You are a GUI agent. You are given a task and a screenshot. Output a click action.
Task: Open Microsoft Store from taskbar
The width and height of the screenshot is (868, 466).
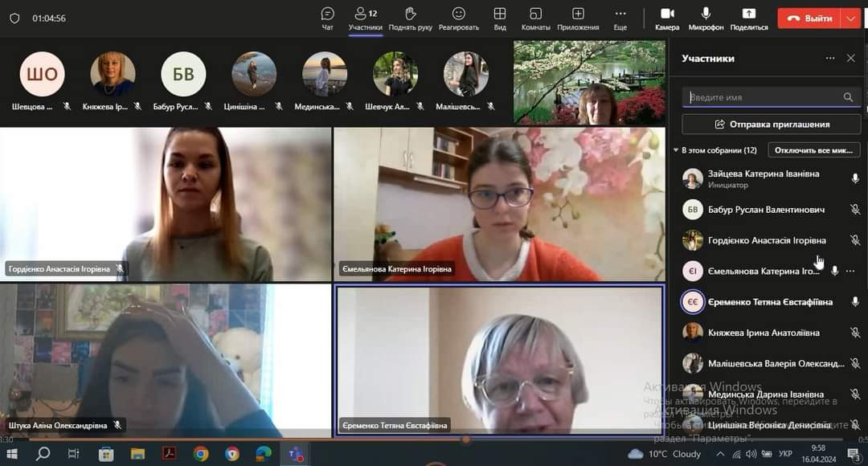[106, 454]
